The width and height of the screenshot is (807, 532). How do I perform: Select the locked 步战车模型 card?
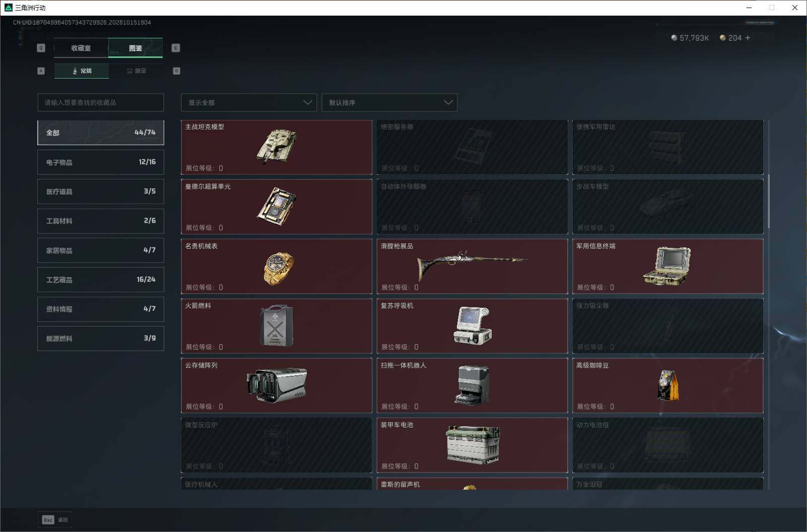pyautogui.click(x=668, y=207)
